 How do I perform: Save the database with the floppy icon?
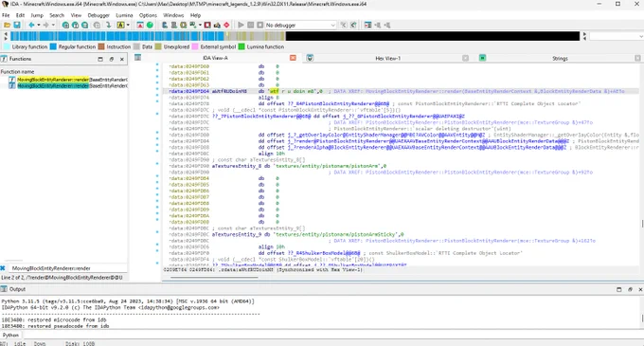point(17,25)
